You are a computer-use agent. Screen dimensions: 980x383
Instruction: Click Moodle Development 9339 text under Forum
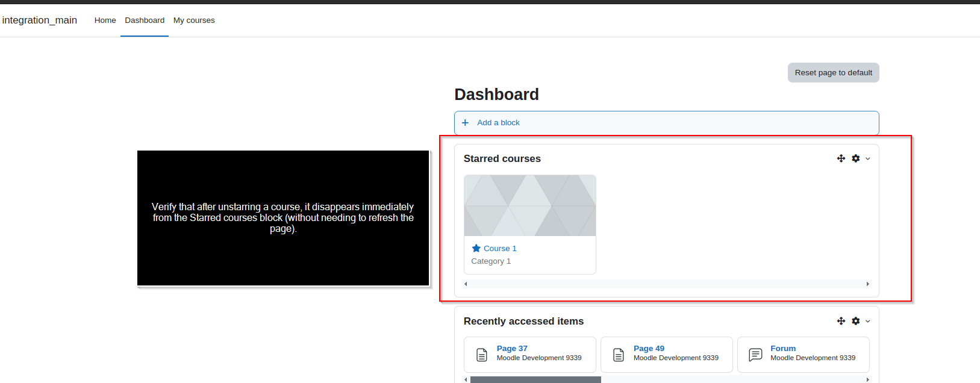point(813,358)
